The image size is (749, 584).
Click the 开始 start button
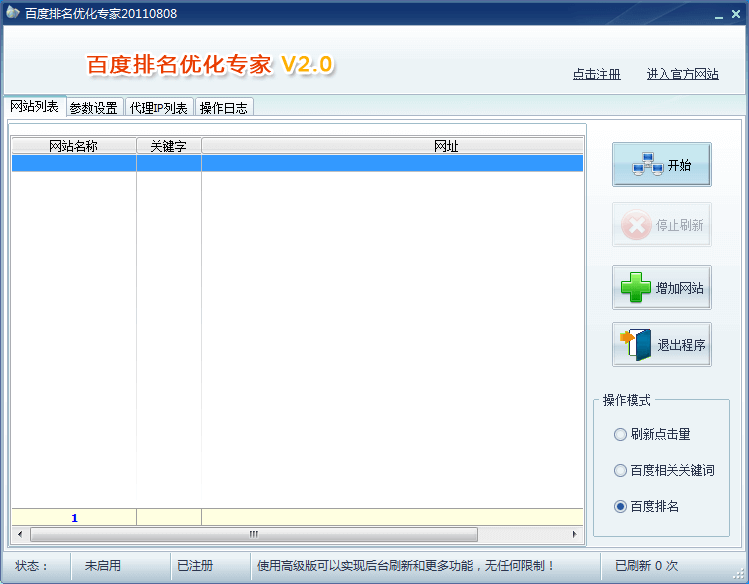coord(662,165)
